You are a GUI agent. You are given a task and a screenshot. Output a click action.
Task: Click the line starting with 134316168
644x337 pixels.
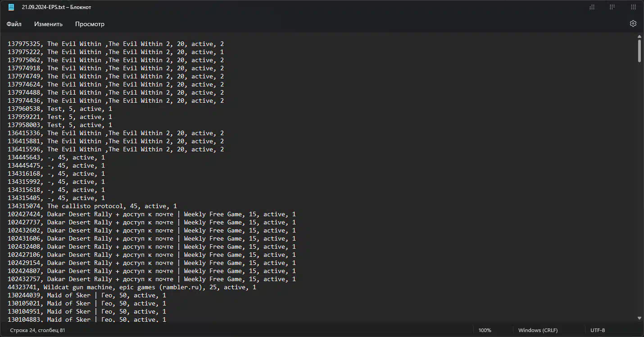56,173
